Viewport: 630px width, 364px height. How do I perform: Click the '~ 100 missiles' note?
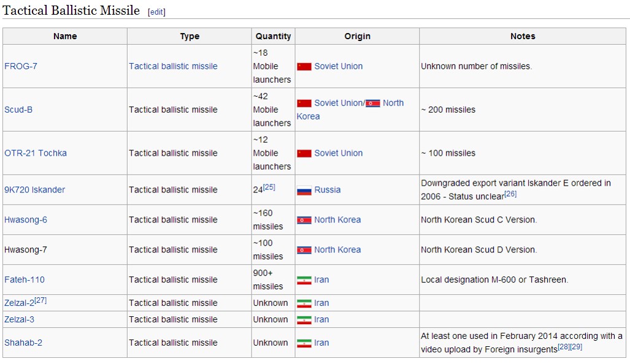click(448, 153)
